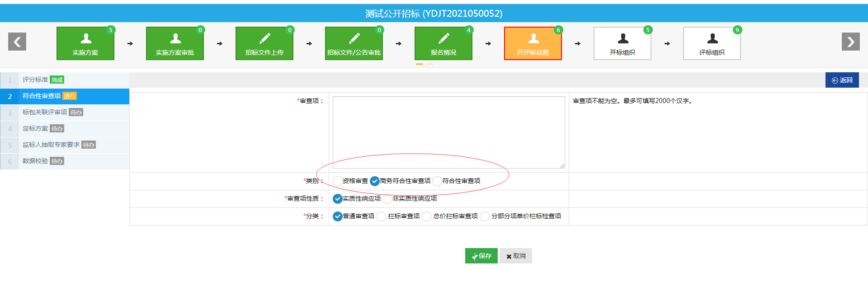Viewport: 868px width, 305px height.
Task: Open 招标文件/公告审批 workflow step
Action: pyautogui.click(x=354, y=43)
